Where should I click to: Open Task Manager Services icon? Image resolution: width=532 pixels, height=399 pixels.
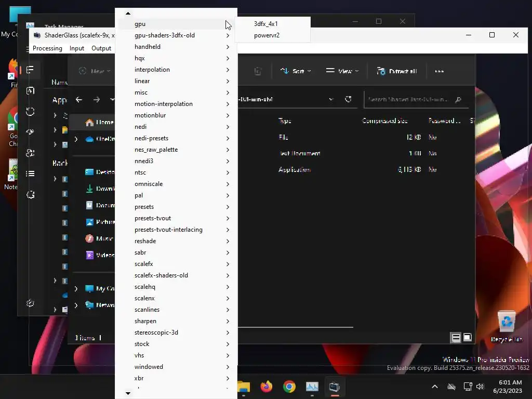coord(30,194)
